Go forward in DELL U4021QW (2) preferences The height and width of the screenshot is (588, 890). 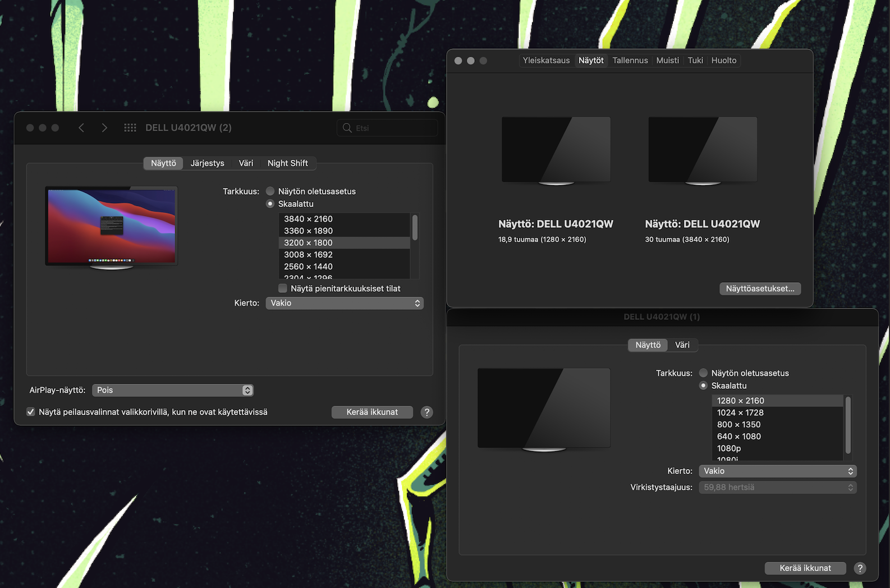click(104, 128)
